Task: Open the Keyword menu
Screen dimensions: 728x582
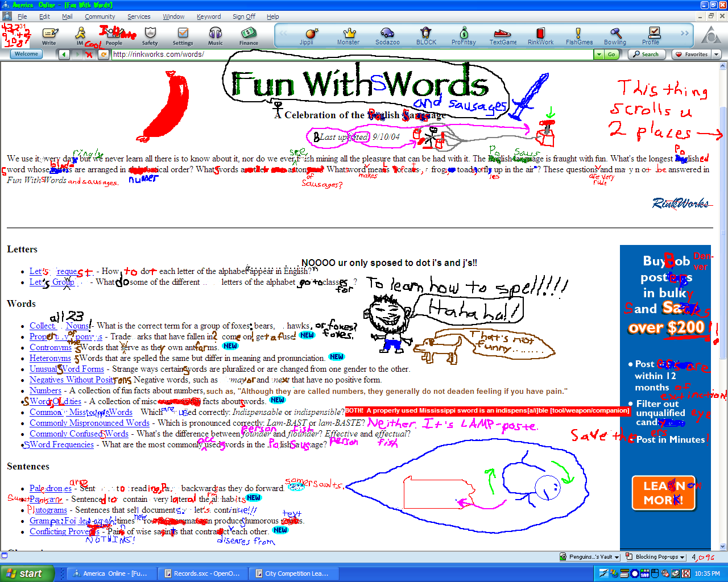Action: point(209,16)
